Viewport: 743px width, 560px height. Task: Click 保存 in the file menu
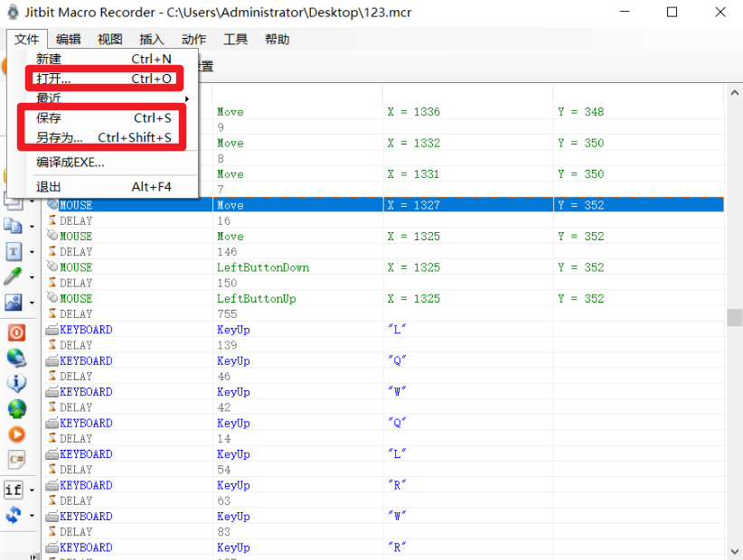[x=104, y=117]
